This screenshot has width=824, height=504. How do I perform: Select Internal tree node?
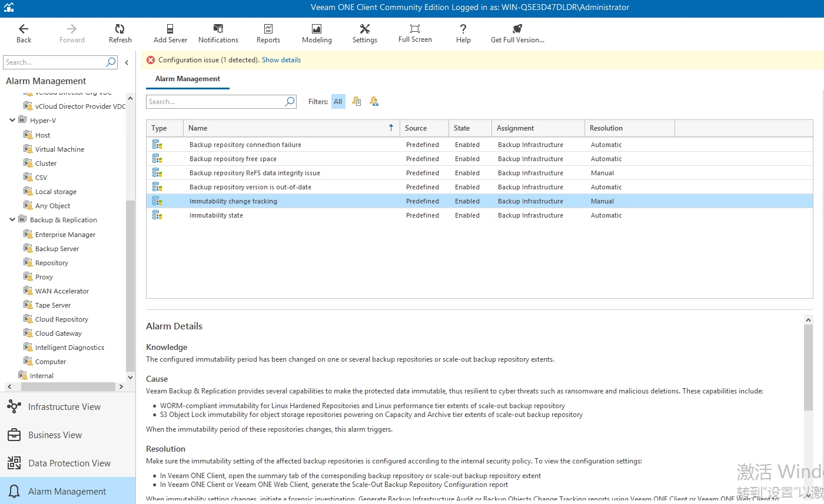tap(41, 376)
